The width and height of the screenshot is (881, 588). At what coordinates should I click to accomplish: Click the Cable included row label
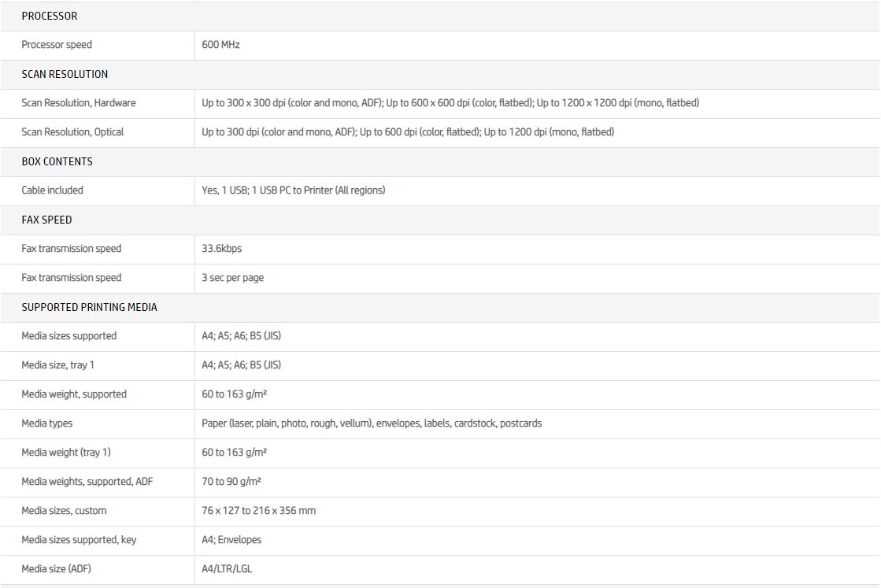click(52, 190)
